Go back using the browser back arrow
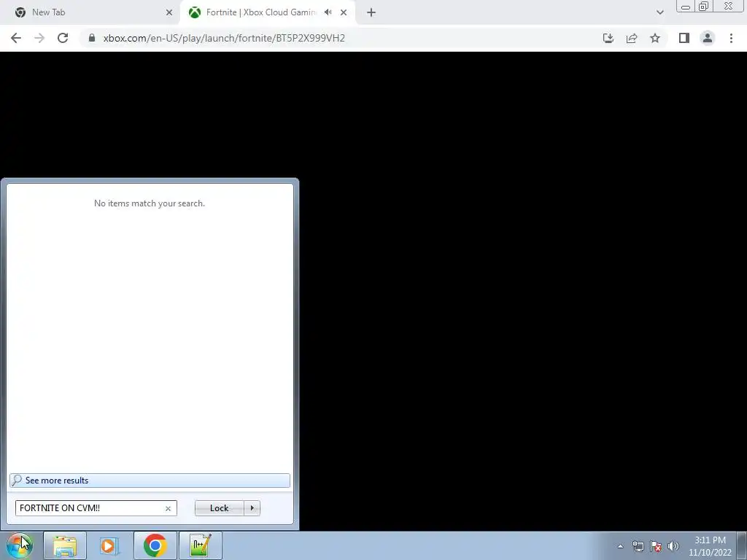The height and width of the screenshot is (560, 747). (x=16, y=38)
